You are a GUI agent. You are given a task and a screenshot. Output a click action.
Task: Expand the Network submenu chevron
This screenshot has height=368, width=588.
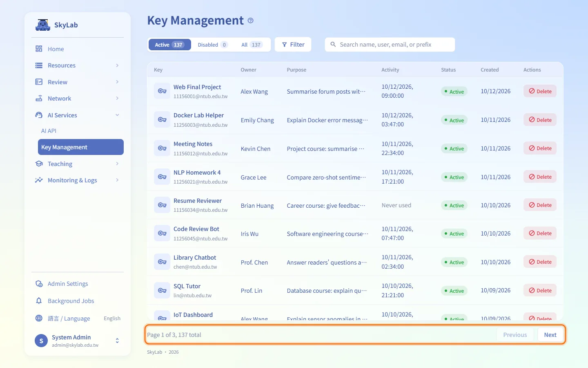pos(117,99)
